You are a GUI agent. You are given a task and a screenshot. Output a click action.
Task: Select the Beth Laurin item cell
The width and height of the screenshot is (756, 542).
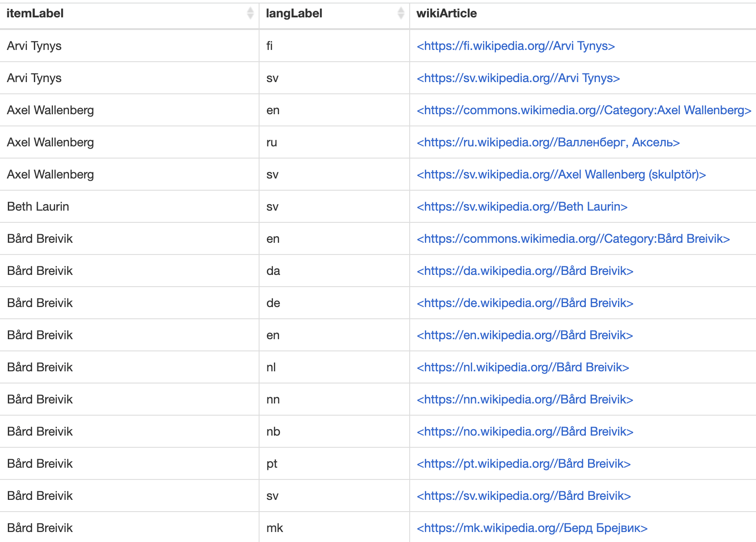point(38,207)
